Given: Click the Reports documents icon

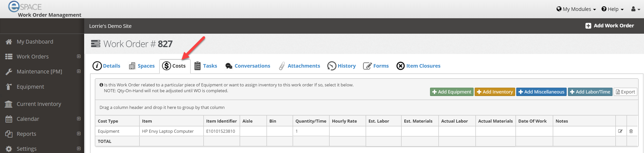Looking at the screenshot, I should pyautogui.click(x=9, y=134).
